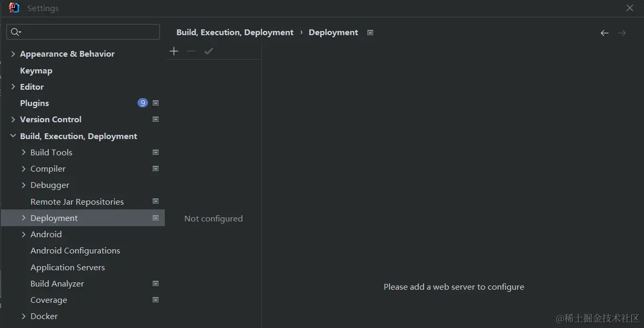Click the project-level icon on Coverage row
This screenshot has height=328, width=644.
[x=155, y=300]
